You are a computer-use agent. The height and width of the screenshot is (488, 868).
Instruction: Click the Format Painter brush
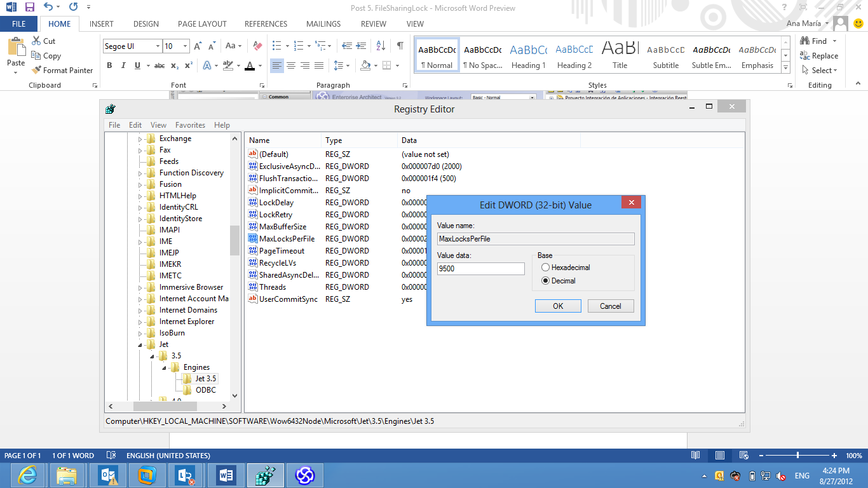[37, 70]
